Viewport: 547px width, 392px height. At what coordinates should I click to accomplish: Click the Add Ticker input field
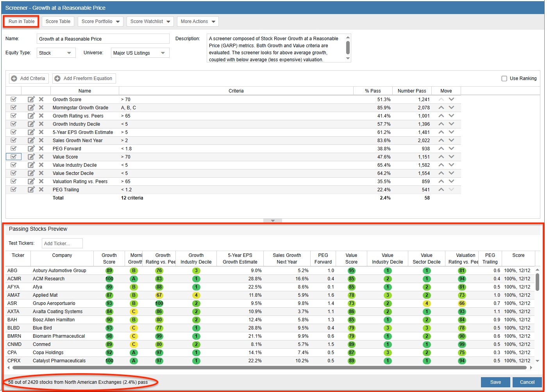coord(62,243)
